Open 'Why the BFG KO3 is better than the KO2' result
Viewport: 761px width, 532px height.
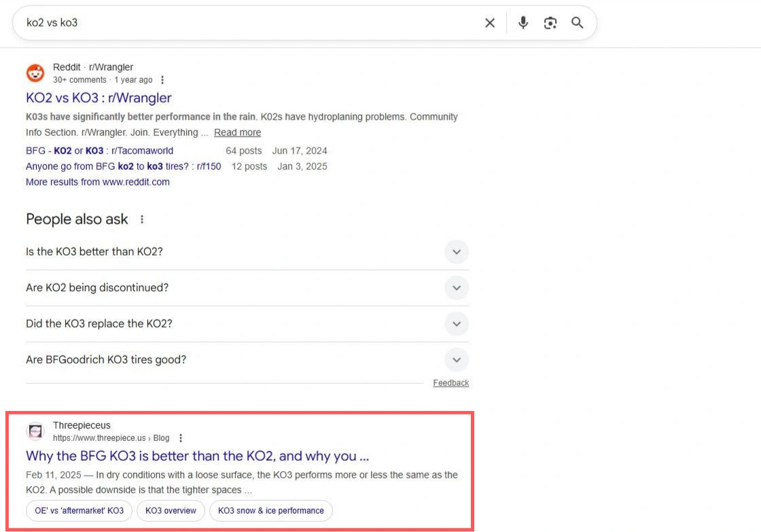click(197, 456)
